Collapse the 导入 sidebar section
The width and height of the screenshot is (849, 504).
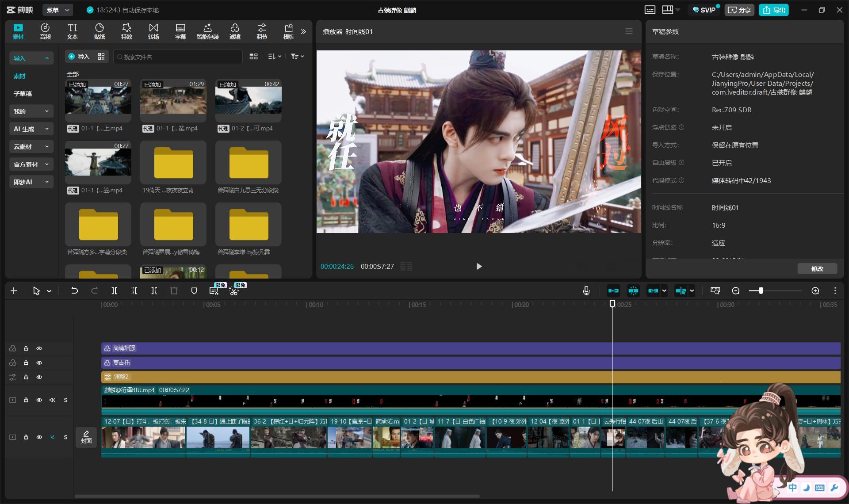click(31, 58)
